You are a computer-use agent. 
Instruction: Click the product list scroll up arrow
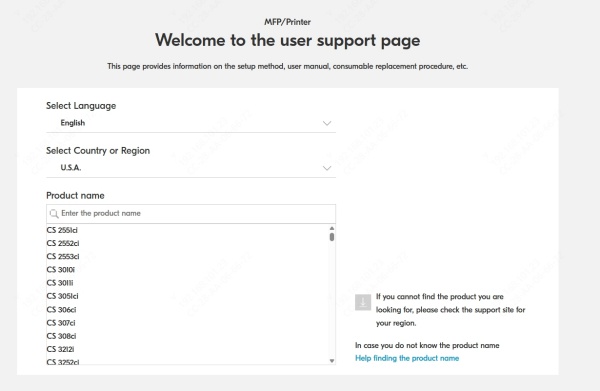pos(332,228)
